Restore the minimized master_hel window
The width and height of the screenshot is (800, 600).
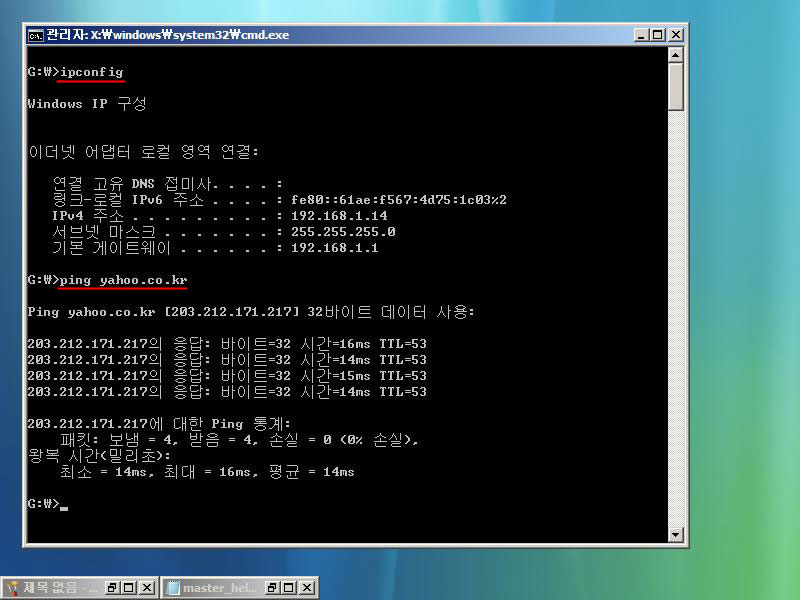coord(272,588)
